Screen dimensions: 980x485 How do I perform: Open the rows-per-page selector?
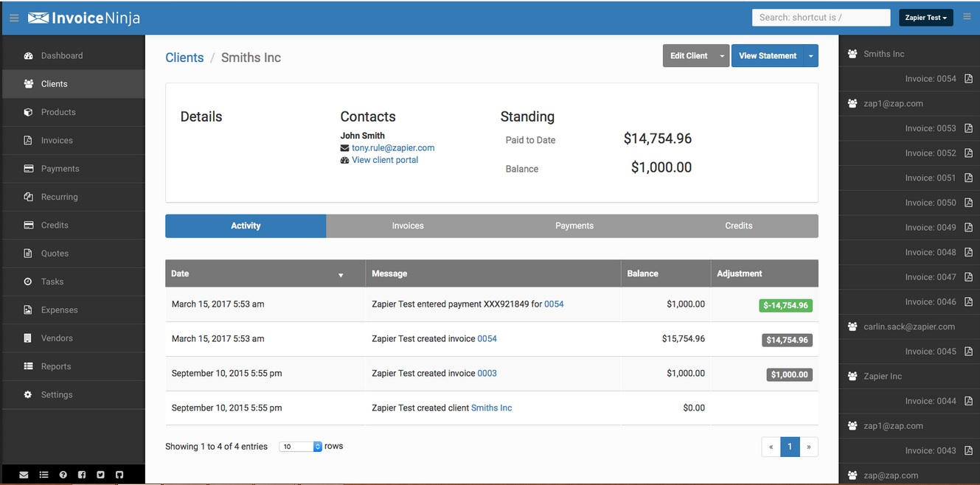[301, 447]
